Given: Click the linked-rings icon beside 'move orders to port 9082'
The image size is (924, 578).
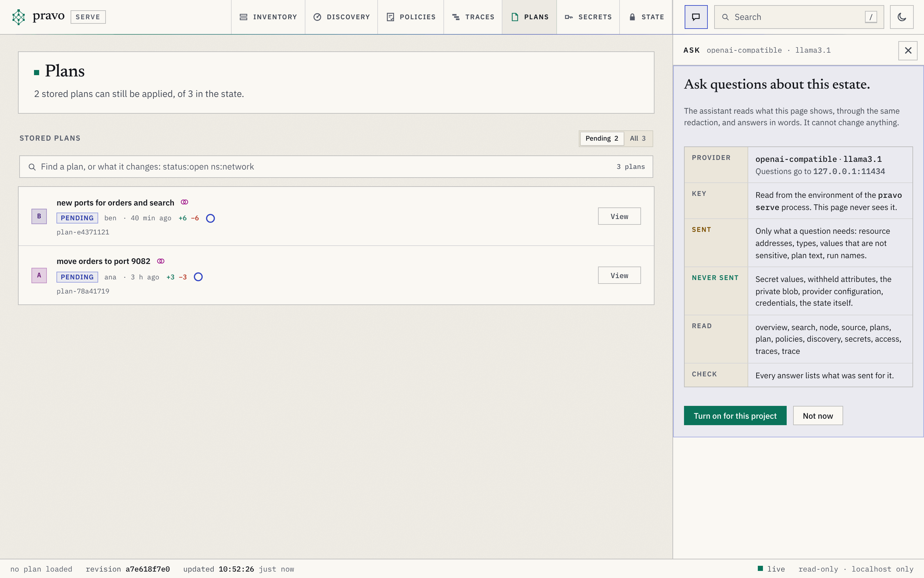Looking at the screenshot, I should [161, 261].
